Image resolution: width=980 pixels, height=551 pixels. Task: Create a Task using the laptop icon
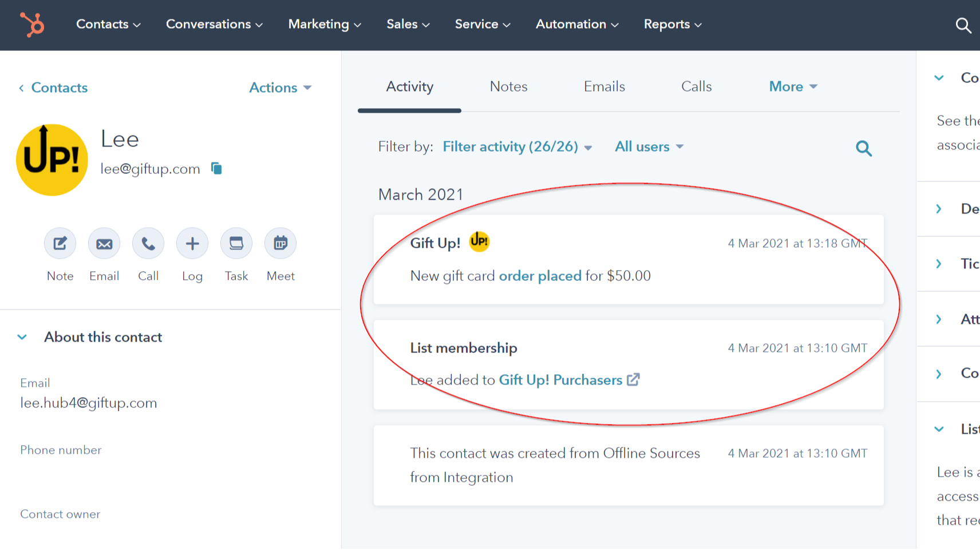[x=236, y=243]
